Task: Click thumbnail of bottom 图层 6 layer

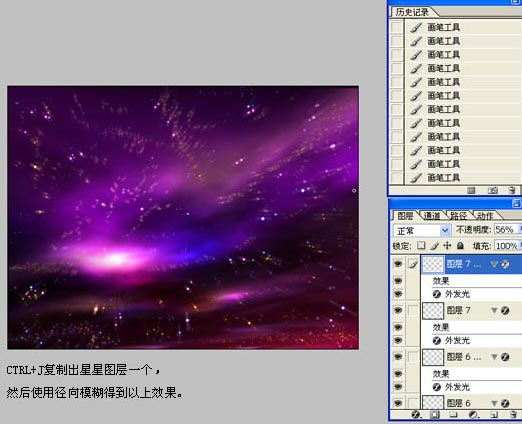Action: click(433, 403)
